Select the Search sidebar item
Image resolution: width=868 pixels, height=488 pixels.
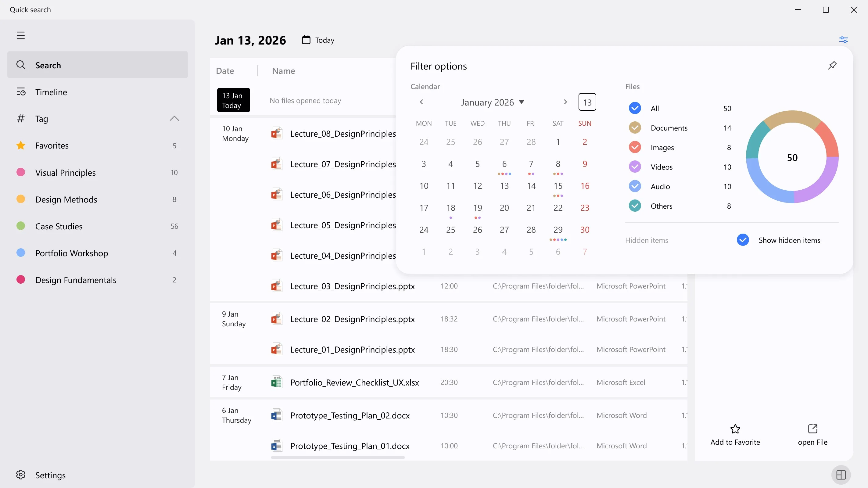click(97, 65)
